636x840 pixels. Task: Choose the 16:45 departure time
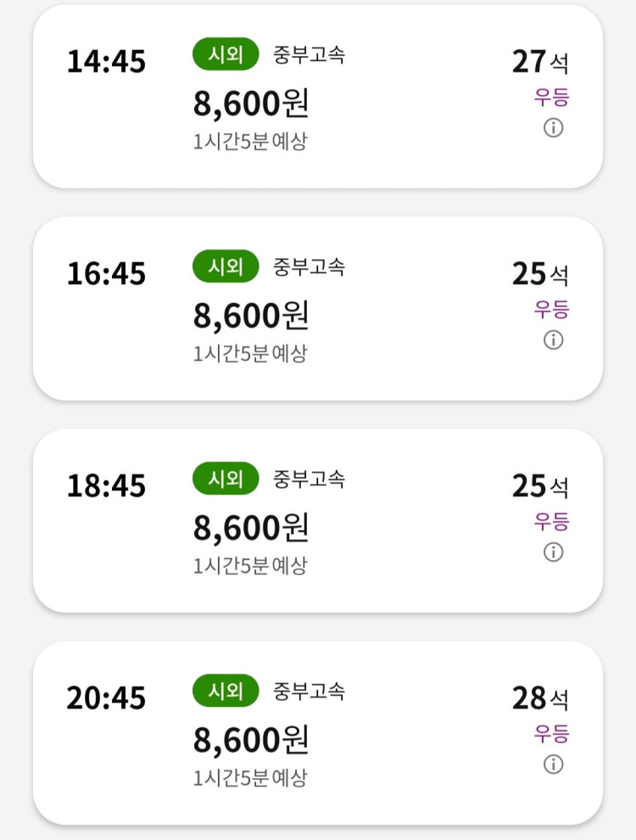click(106, 274)
